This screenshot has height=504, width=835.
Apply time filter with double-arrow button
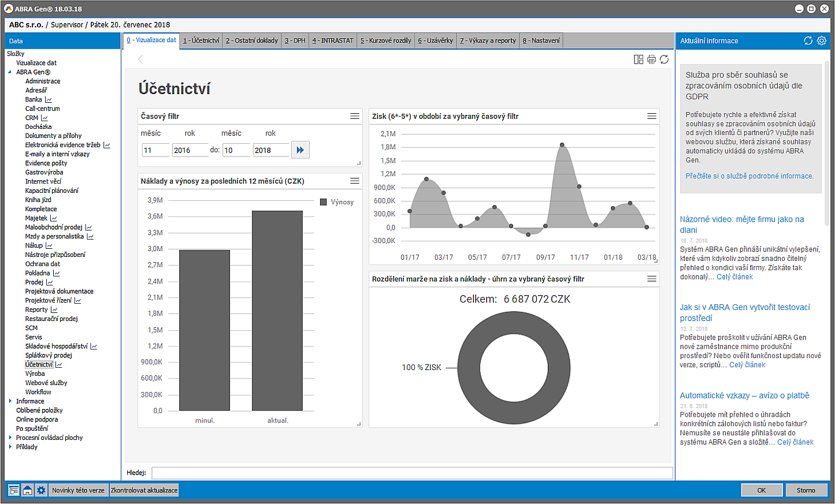300,150
